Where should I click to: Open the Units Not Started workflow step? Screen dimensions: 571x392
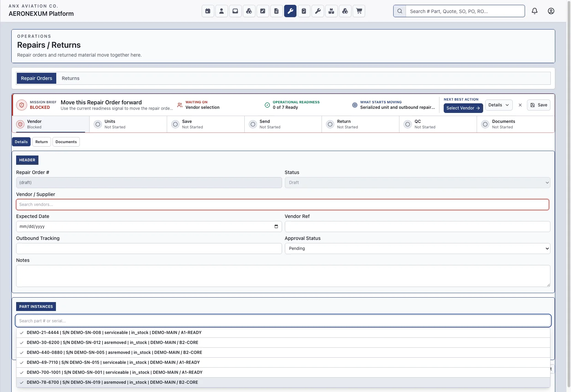[x=128, y=124]
